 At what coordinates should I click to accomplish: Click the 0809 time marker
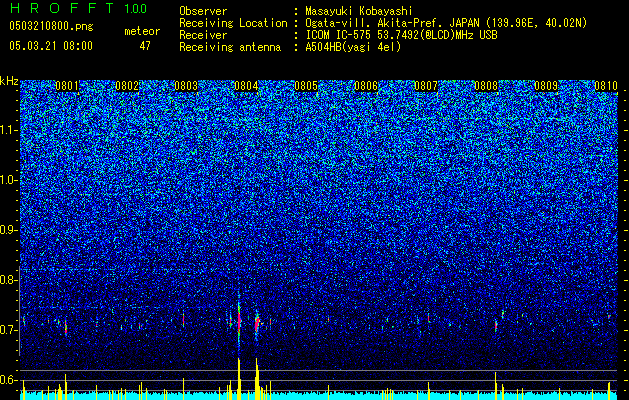tap(546, 86)
